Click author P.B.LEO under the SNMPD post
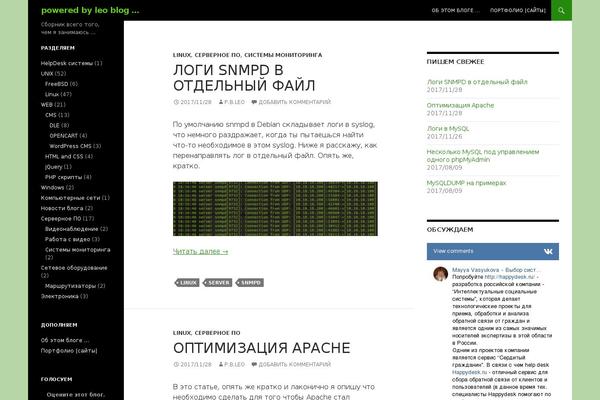The width and height of the screenshot is (600, 400). coord(234,102)
